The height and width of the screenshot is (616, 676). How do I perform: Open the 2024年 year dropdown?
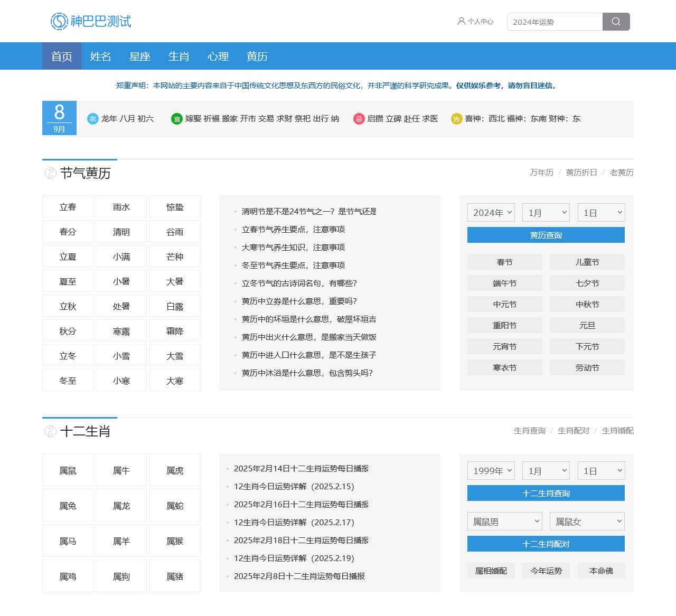(491, 212)
